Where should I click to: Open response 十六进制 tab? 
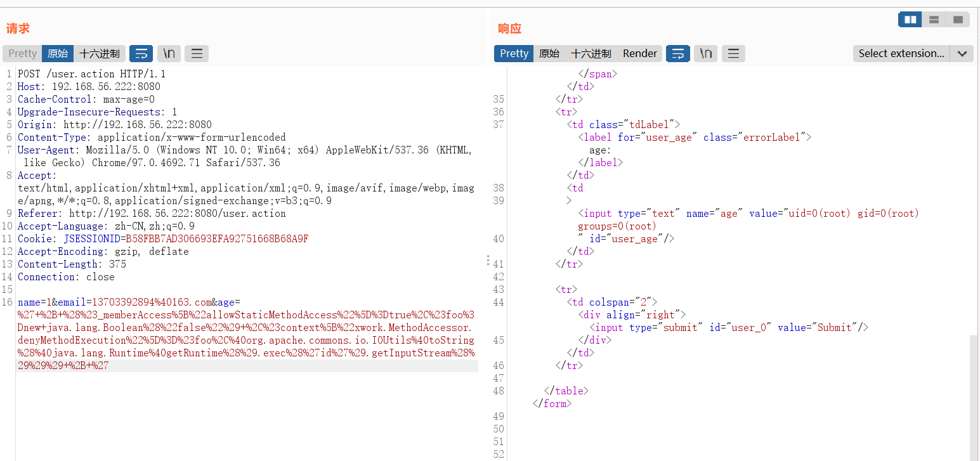click(591, 53)
